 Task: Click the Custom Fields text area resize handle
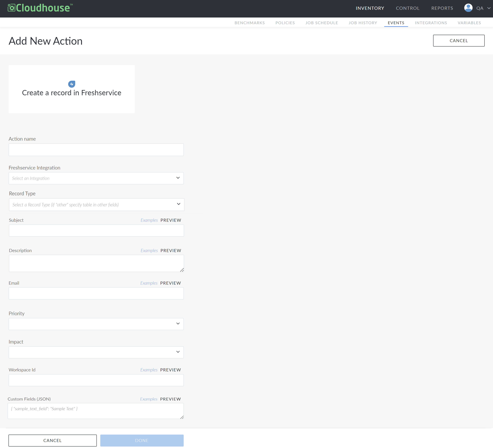(x=182, y=417)
